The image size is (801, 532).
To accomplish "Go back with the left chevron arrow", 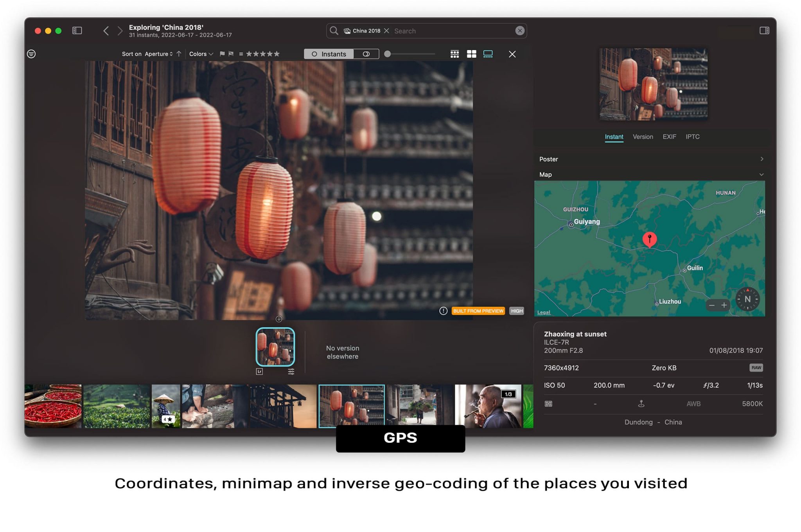I will (106, 31).
